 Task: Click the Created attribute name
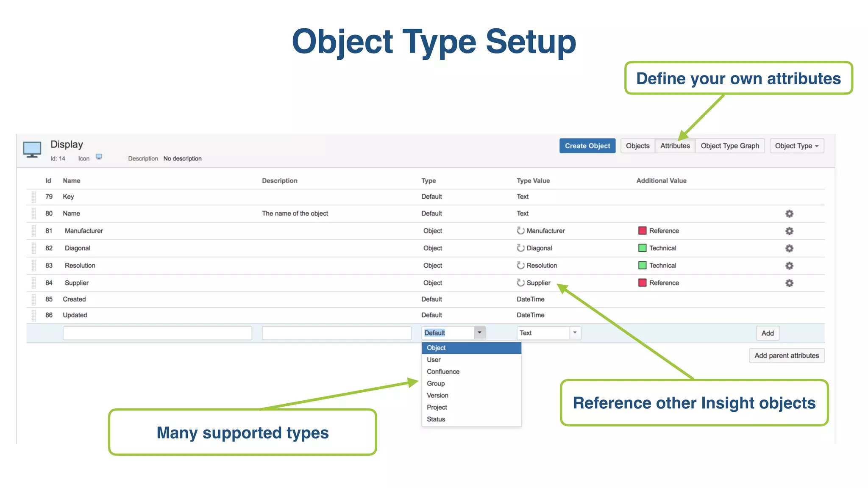click(x=74, y=299)
